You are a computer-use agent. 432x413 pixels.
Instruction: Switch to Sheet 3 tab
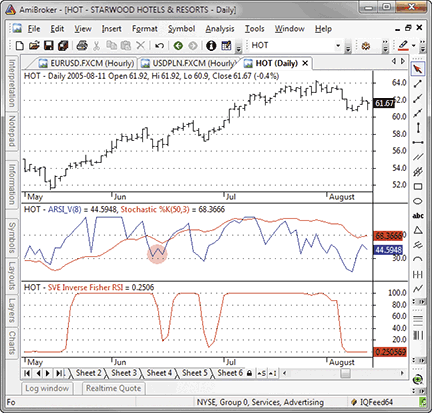pyautogui.click(x=124, y=373)
